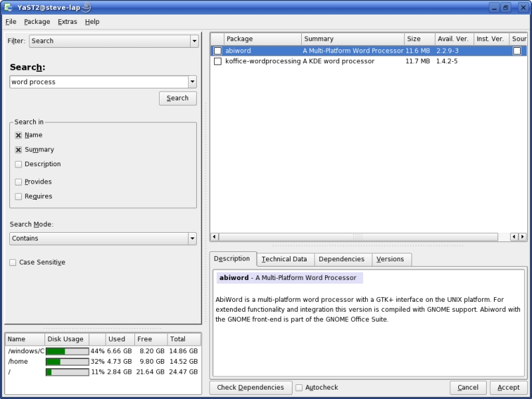The width and height of the screenshot is (532, 399).
Task: Open the Extras menu
Action: 67,21
